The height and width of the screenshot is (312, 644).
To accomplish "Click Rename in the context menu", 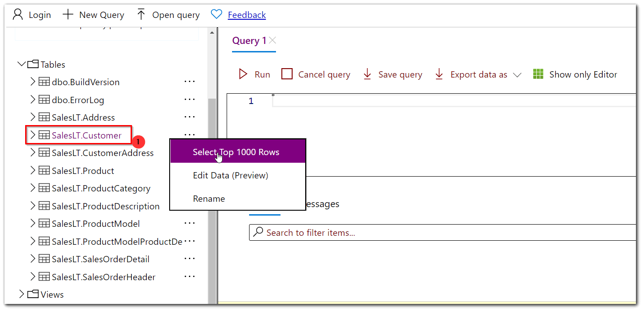I will point(209,198).
